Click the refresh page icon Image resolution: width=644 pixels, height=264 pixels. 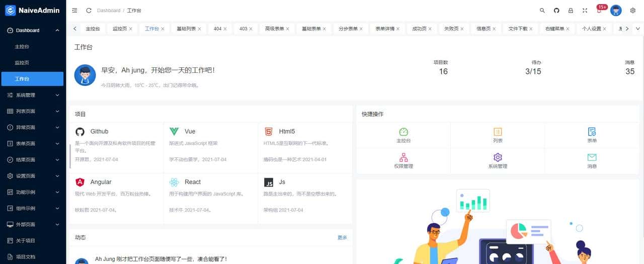tap(89, 10)
